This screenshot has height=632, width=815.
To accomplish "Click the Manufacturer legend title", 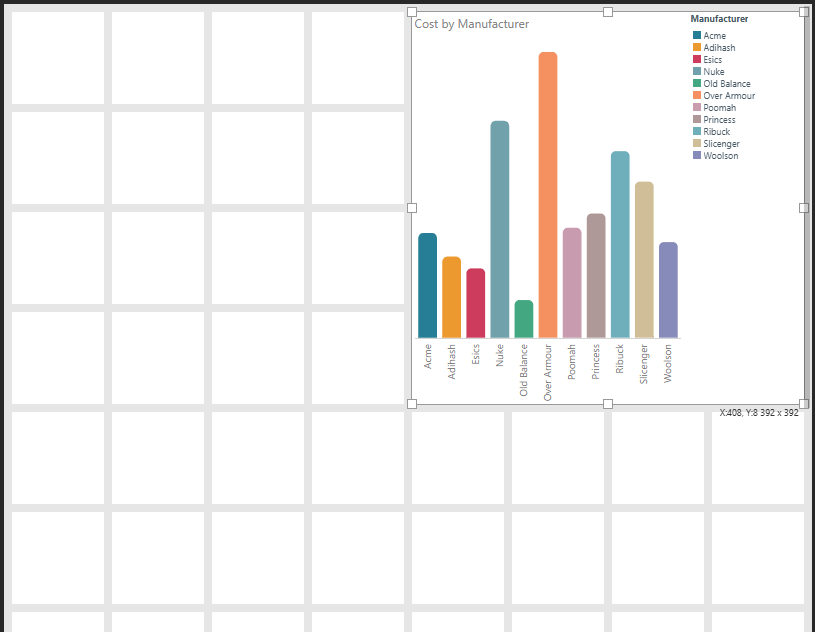I will 719,19.
